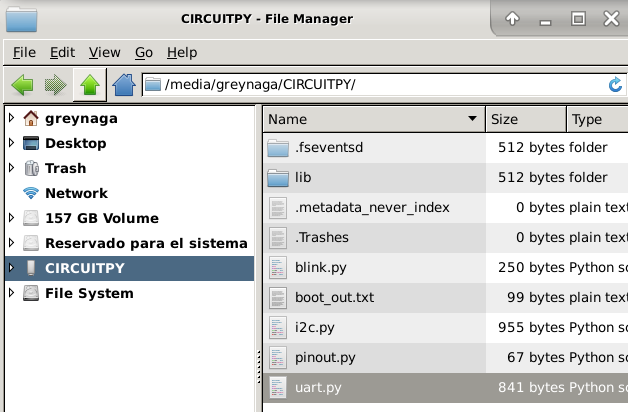Click the lib folder icon
The height and width of the screenshot is (412, 628).
pyautogui.click(x=278, y=178)
